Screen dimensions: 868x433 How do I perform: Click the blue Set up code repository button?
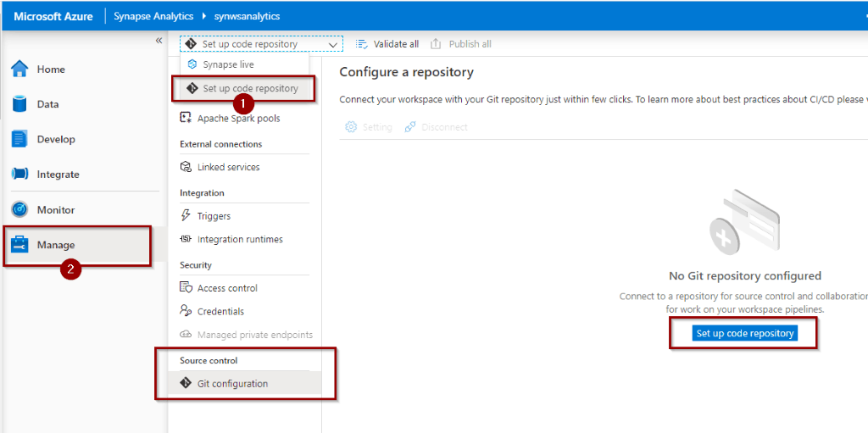click(x=744, y=333)
